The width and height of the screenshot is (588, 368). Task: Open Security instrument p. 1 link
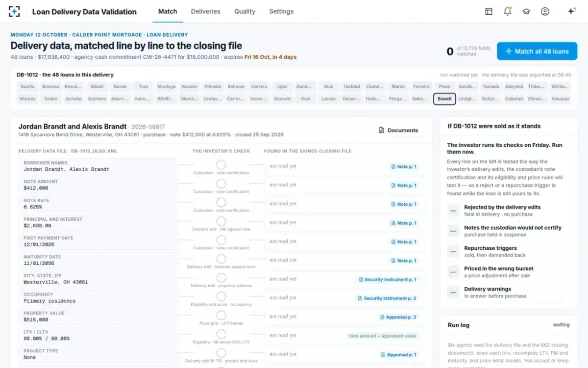point(387,280)
